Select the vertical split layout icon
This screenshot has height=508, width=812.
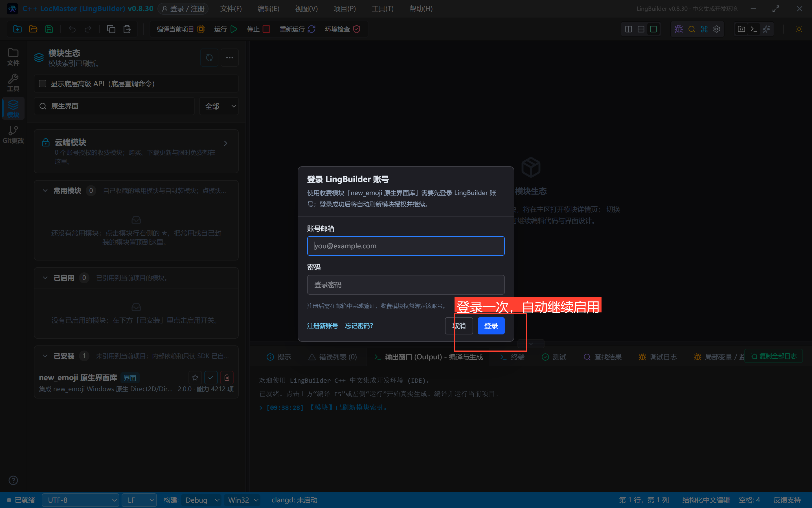629,29
